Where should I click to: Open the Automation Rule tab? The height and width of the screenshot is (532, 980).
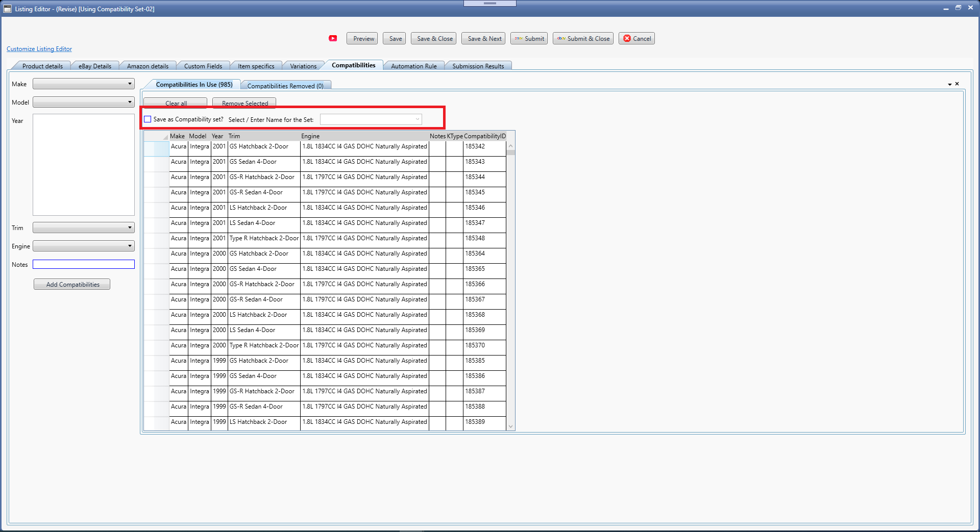[x=414, y=66]
